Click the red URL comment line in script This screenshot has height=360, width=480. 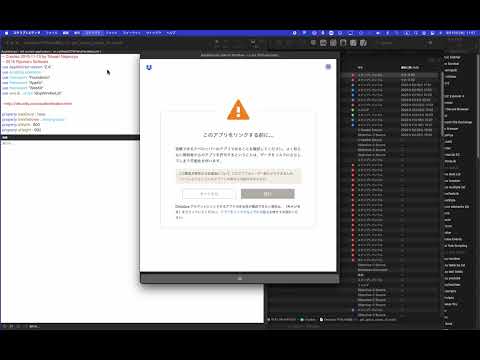[x=37, y=104]
